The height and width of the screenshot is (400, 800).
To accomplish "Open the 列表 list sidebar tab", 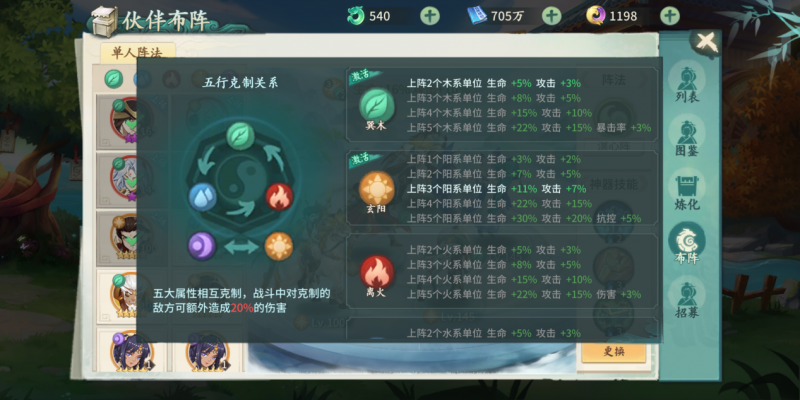I will click(x=687, y=82).
